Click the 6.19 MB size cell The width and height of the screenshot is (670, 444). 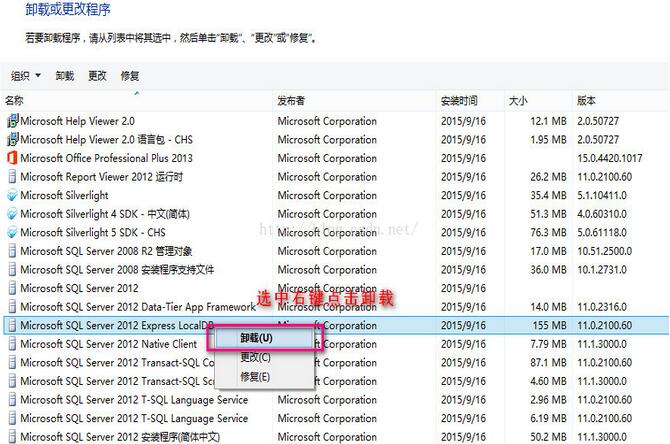549,418
